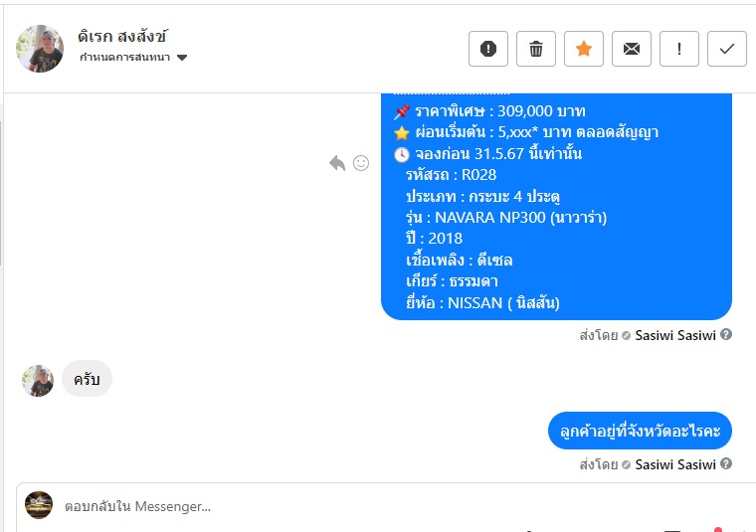The width and height of the screenshot is (756, 532).
Task: Mark conversation unread with envelope icon
Action: click(631, 49)
